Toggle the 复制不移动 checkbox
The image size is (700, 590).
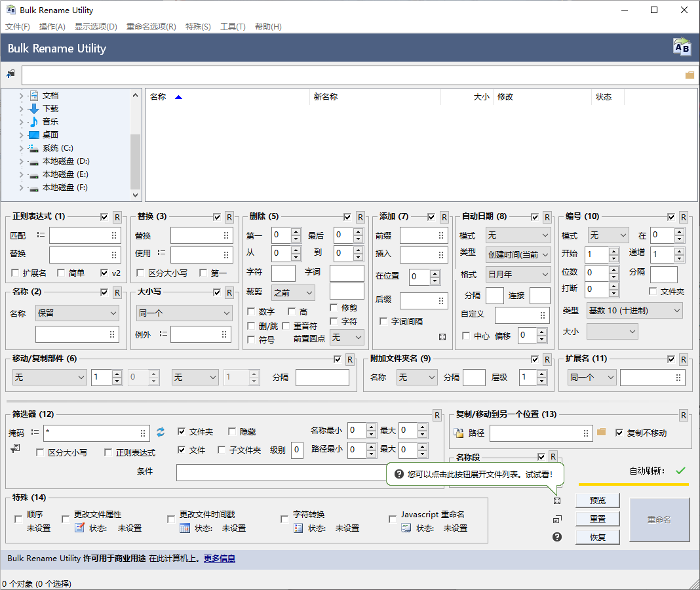coord(619,433)
